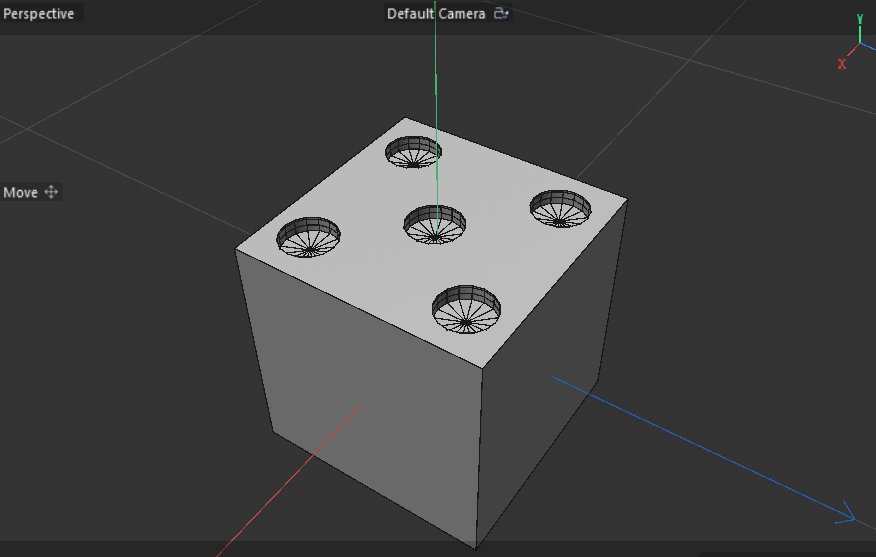Select the rearmost hole on dice top
This screenshot has height=557, width=876.
pyautogui.click(x=413, y=152)
